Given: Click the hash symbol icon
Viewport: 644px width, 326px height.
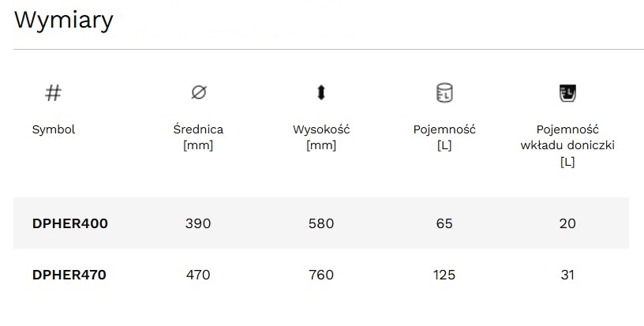Looking at the screenshot, I should click(x=54, y=93).
